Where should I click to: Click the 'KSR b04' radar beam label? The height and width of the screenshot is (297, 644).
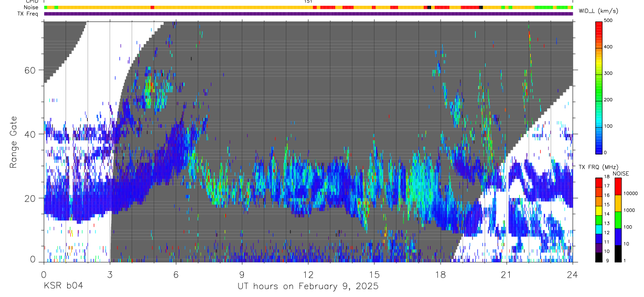click(x=63, y=287)
